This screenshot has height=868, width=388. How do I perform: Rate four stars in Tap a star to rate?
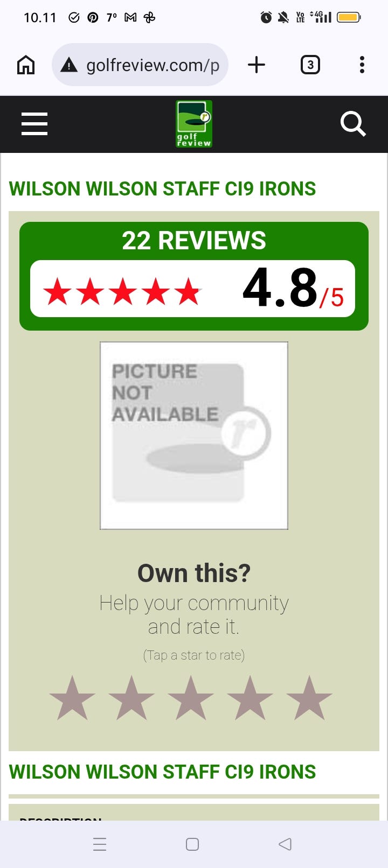[250, 698]
